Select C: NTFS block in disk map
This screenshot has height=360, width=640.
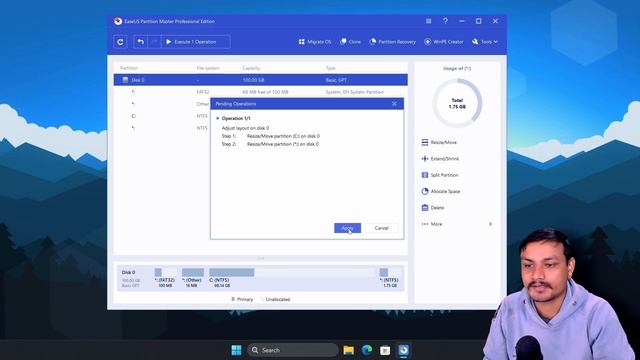(x=291, y=278)
